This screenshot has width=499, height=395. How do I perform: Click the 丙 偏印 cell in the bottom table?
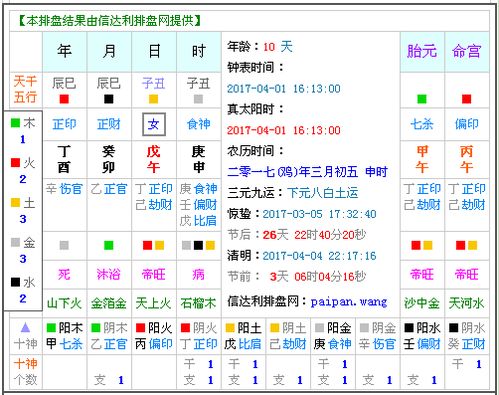point(154,344)
